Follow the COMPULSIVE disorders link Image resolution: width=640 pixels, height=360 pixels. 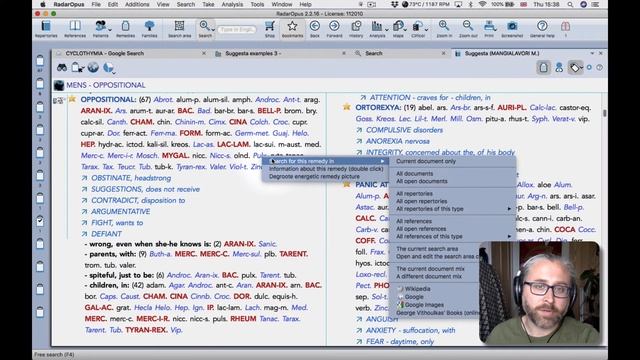pyautogui.click(x=404, y=130)
